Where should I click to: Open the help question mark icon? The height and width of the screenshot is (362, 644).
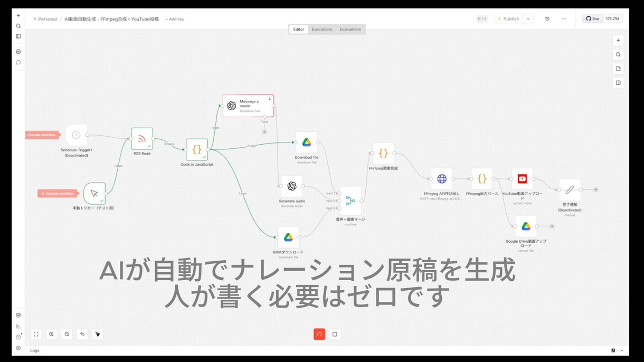[18, 337]
